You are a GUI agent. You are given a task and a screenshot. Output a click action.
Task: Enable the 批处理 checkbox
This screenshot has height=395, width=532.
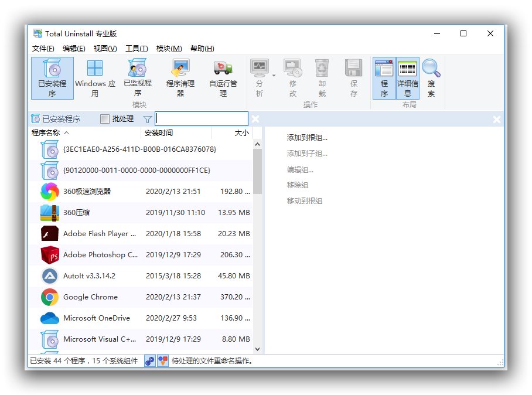105,119
